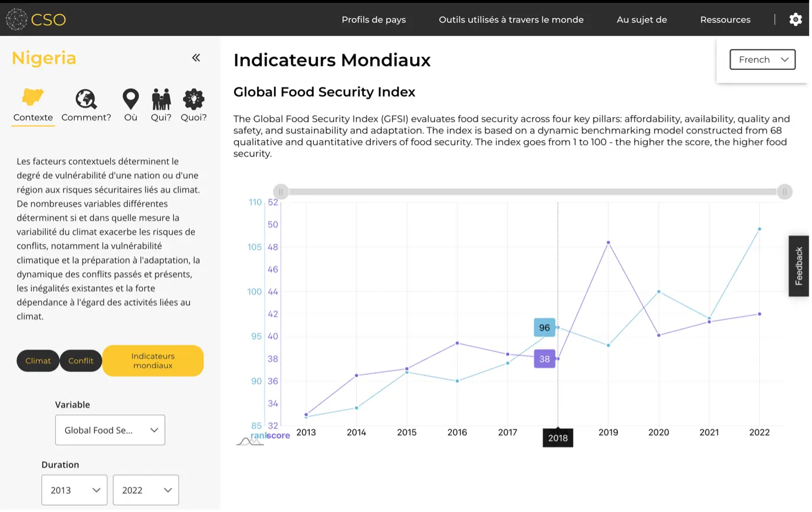
Task: Click the chart logo icon below axis
Action: click(249, 441)
